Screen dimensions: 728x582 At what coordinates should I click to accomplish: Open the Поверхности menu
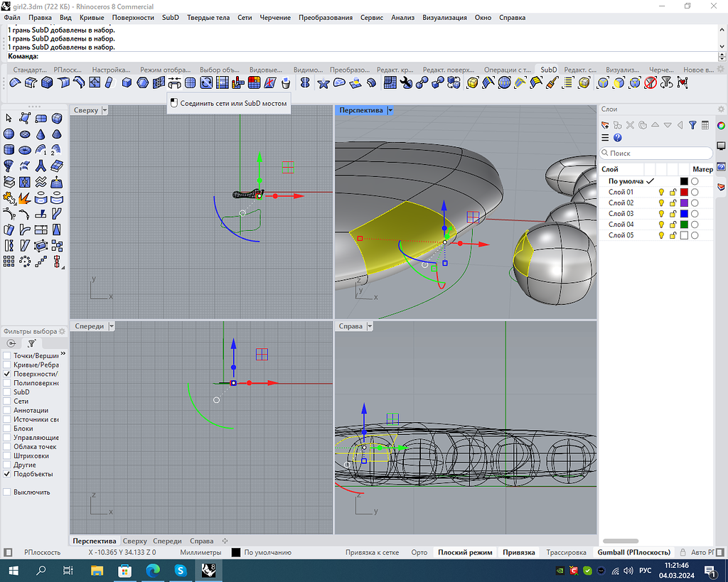pyautogui.click(x=133, y=17)
